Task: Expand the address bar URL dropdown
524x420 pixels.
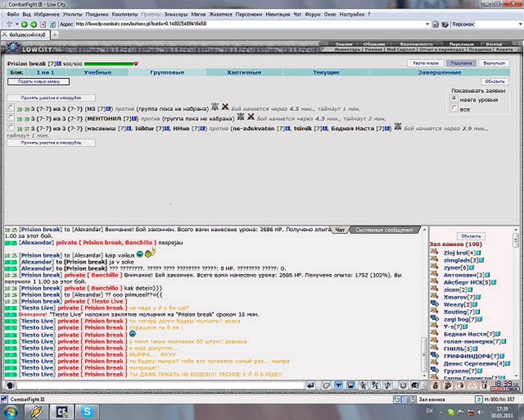Action: (x=427, y=24)
